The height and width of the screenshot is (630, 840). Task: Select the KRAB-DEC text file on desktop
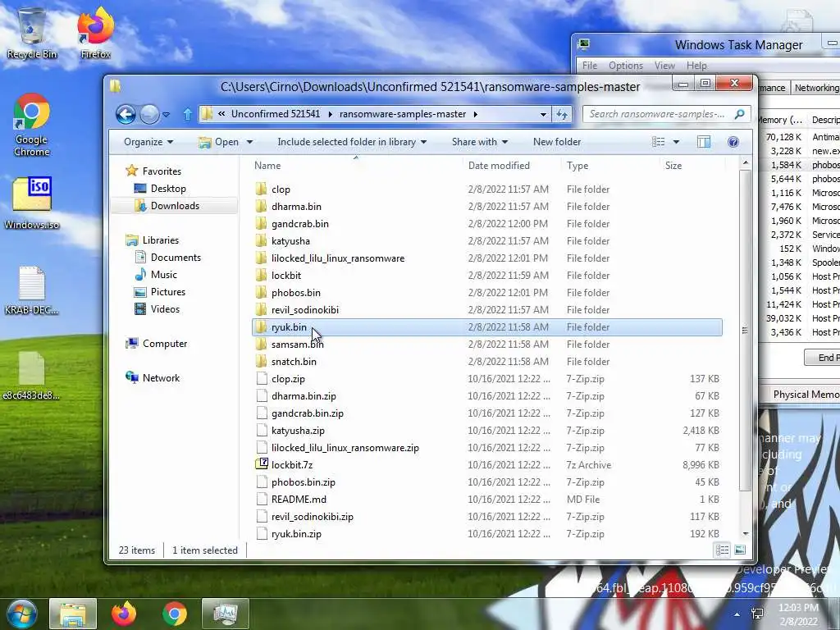point(32,290)
